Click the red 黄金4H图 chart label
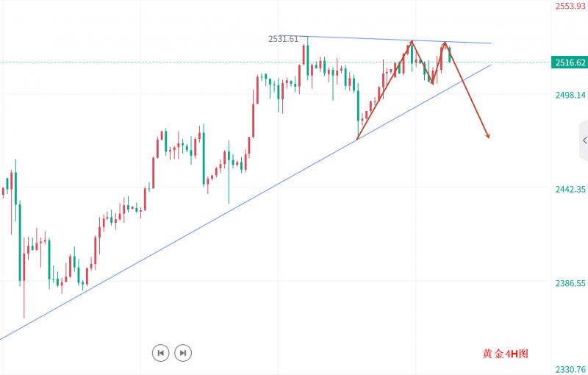Image resolution: width=588 pixels, height=375 pixels. (x=506, y=354)
